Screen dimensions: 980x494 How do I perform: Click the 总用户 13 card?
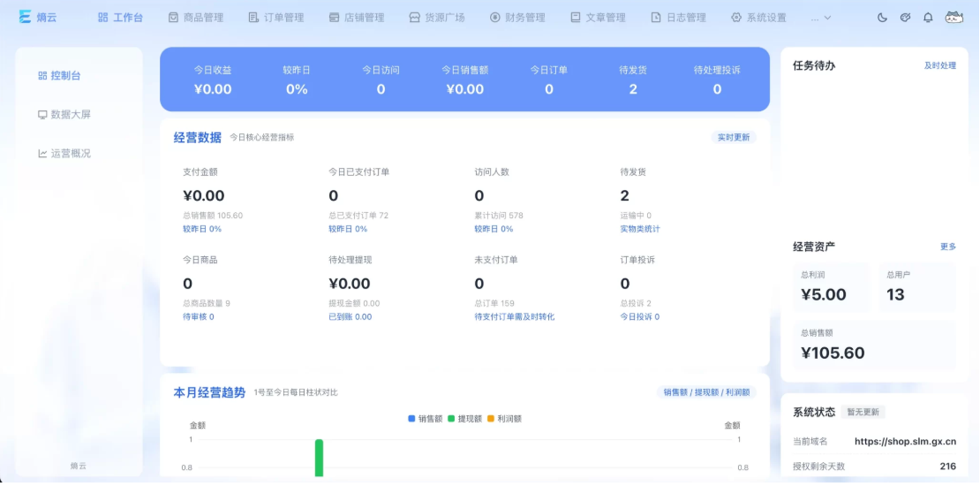click(917, 287)
